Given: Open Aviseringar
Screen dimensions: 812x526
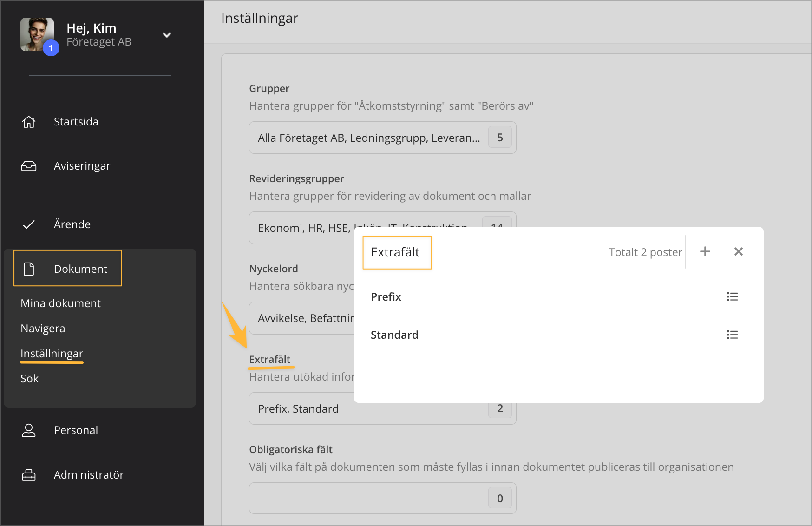Looking at the screenshot, I should (82, 166).
